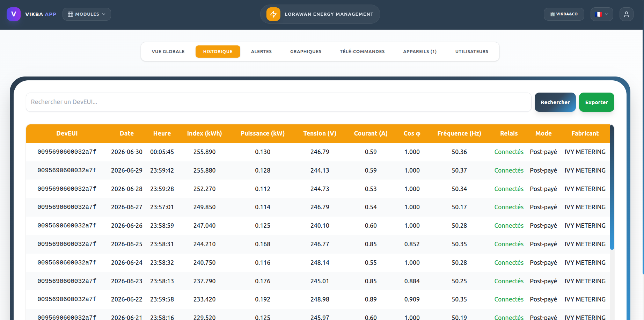
Task: Click the Tension (V) column header
Action: click(x=320, y=133)
